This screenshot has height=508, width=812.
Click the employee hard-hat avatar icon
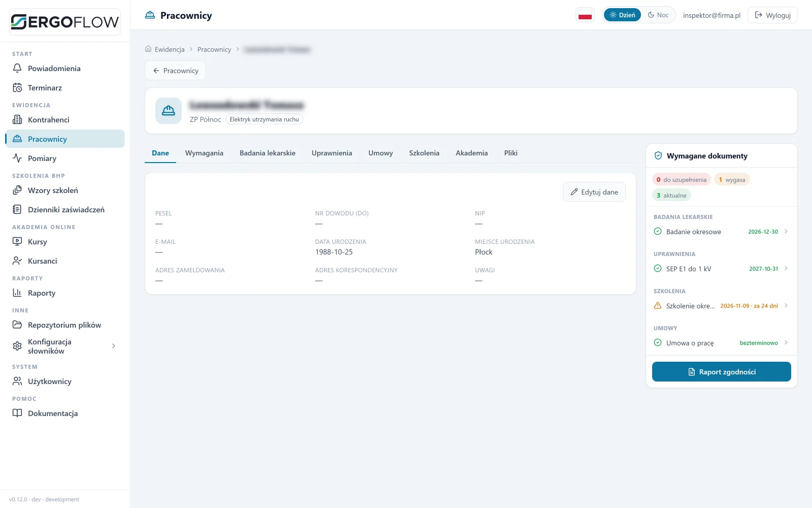coord(168,111)
